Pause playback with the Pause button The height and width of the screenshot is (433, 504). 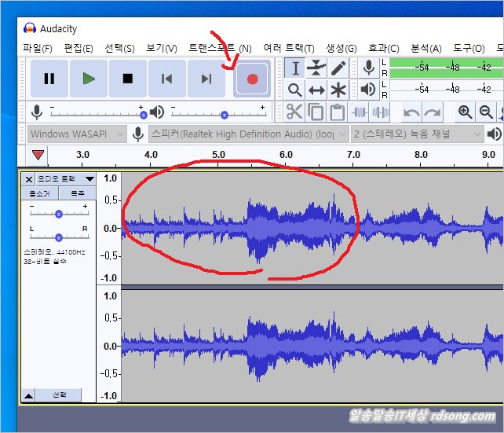49,79
